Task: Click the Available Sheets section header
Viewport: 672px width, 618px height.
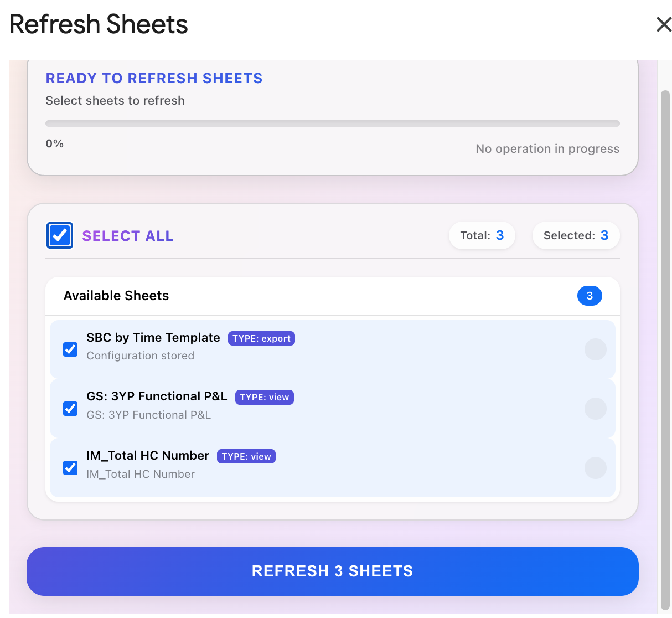Action: (116, 296)
